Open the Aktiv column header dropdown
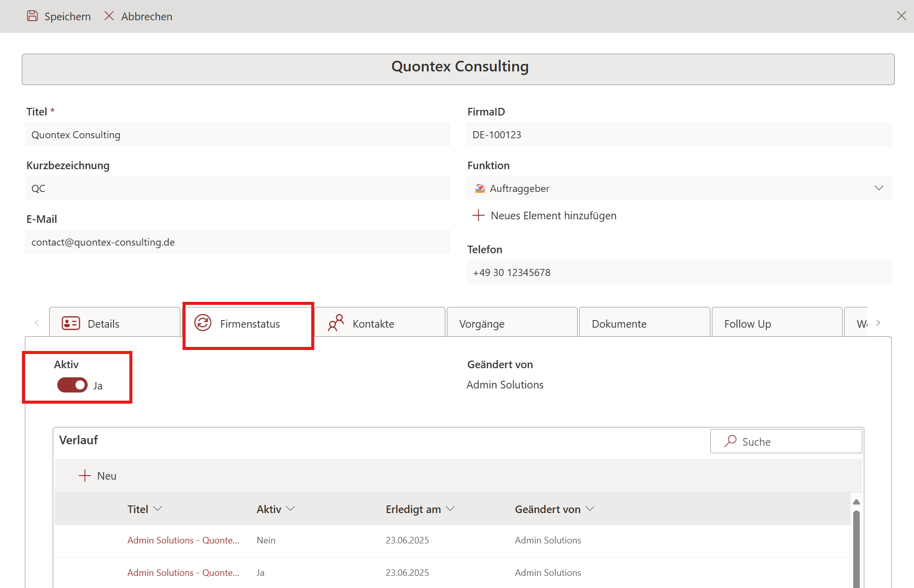Viewport: 914px width, 588px height. tap(290, 509)
